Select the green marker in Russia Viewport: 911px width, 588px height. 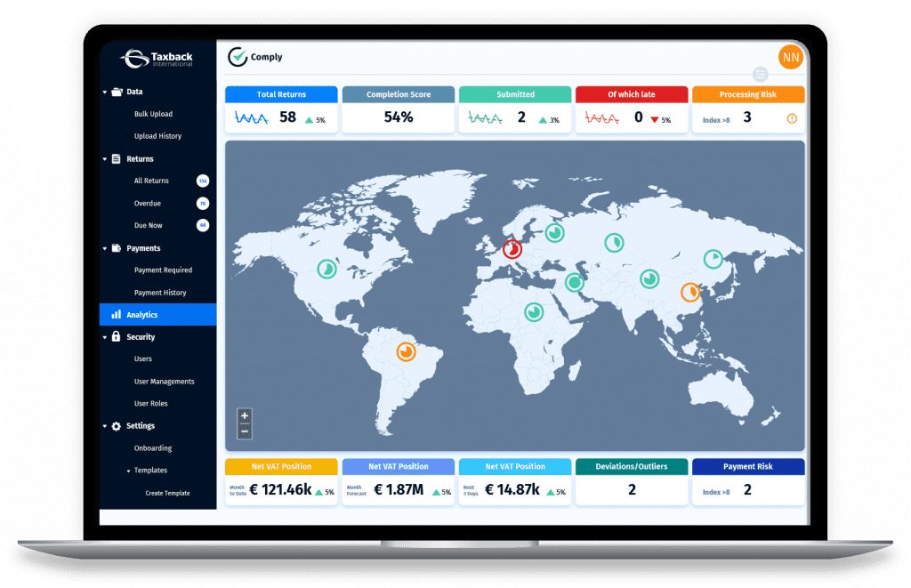click(614, 242)
